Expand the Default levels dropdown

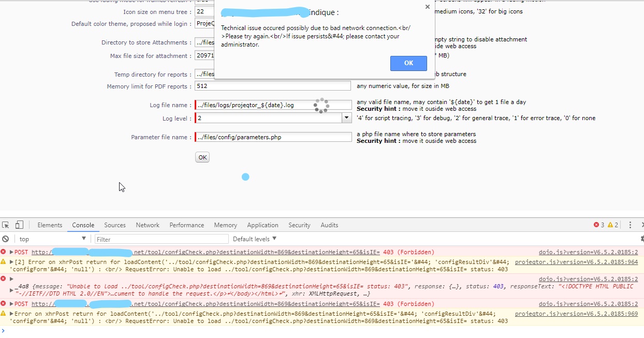coord(255,239)
